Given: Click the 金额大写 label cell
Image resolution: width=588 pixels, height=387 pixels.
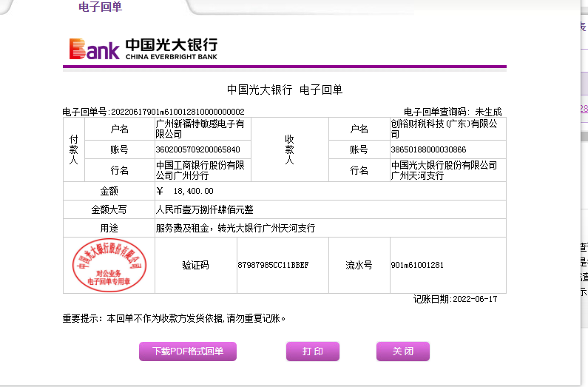Looking at the screenshot, I should [x=109, y=209].
